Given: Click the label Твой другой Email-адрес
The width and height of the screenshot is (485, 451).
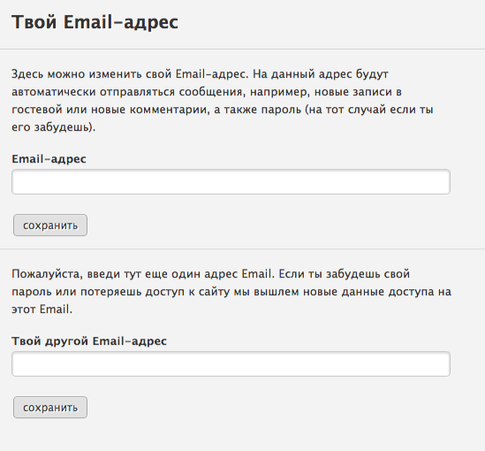Looking at the screenshot, I should [x=89, y=341].
